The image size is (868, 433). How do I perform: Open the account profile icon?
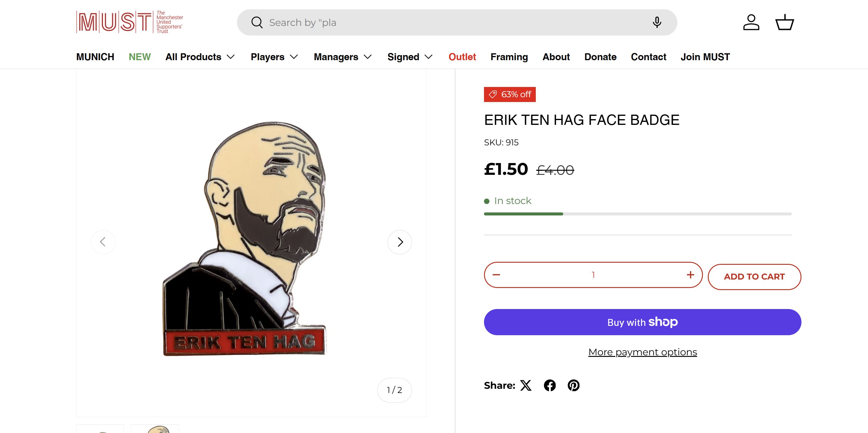pos(751,23)
